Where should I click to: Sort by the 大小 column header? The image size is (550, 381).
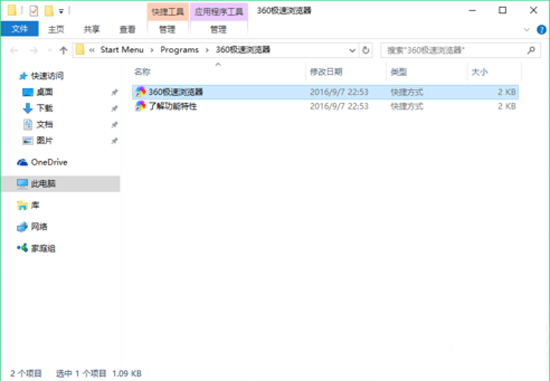[479, 72]
